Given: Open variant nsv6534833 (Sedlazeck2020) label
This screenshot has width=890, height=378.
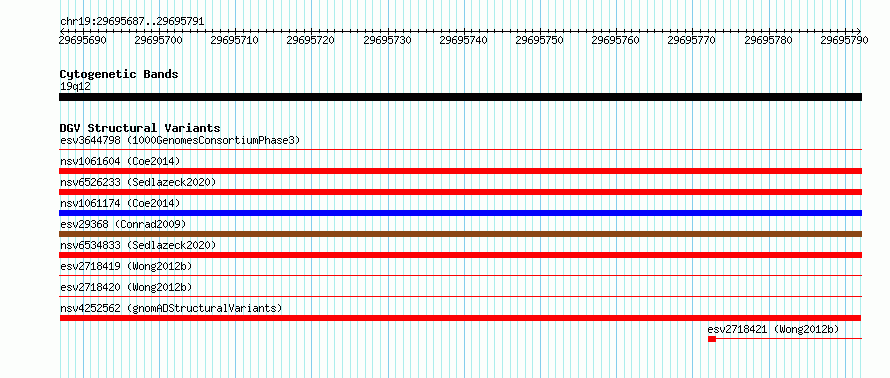Looking at the screenshot, I should click(138, 245).
